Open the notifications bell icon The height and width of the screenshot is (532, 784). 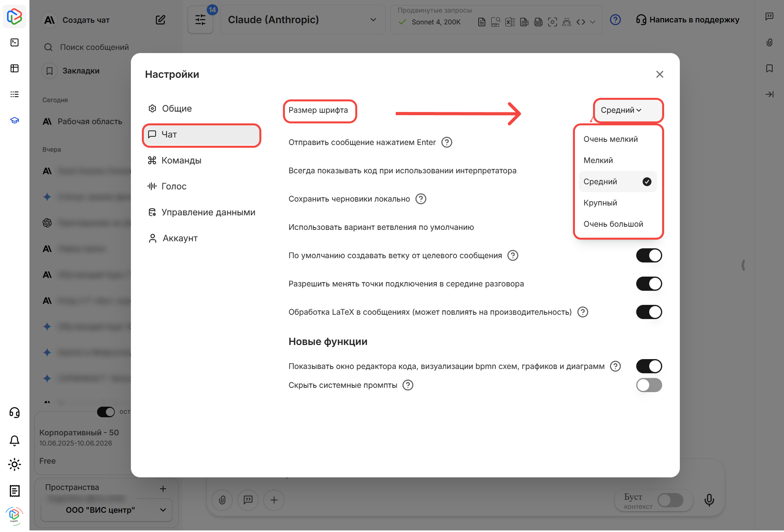pos(15,440)
